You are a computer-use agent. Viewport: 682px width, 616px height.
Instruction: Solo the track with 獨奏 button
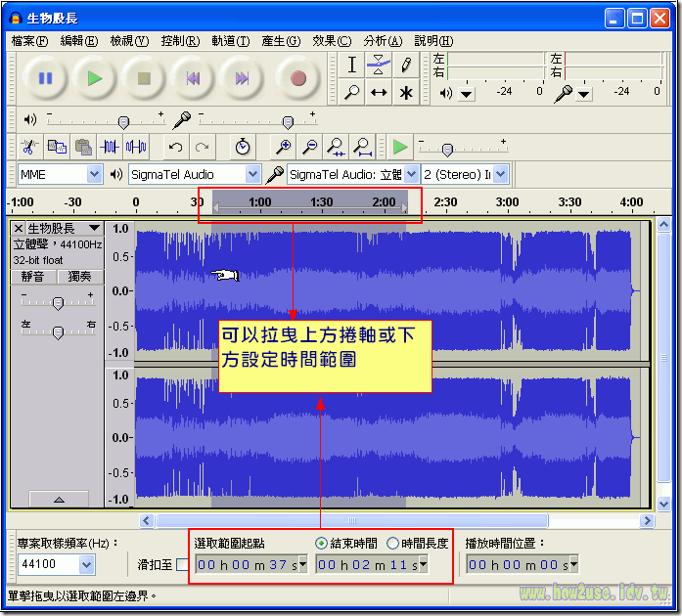coord(79,277)
